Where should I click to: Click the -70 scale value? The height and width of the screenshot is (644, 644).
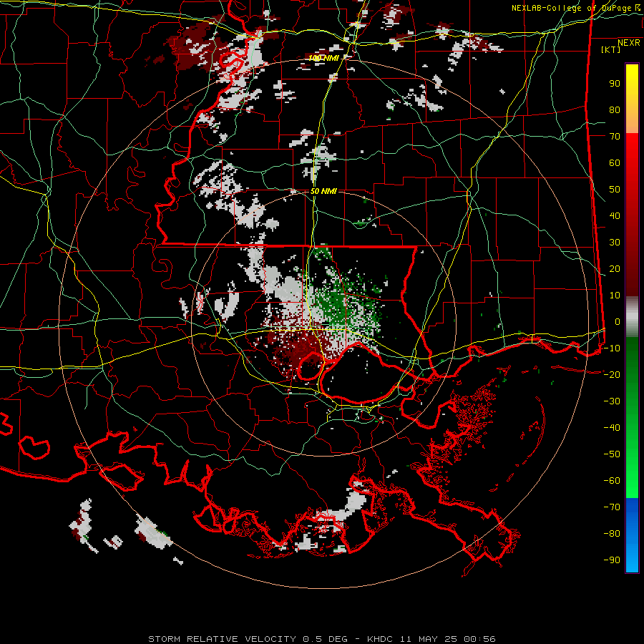(x=612, y=507)
